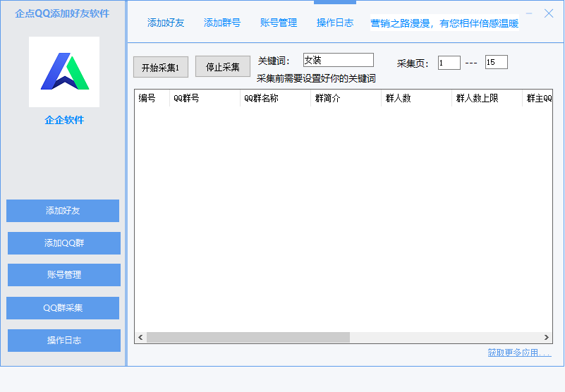Image resolution: width=565 pixels, height=392 pixels.
Task: Open the sidebar QQ群采集 button
Action: 63,308
